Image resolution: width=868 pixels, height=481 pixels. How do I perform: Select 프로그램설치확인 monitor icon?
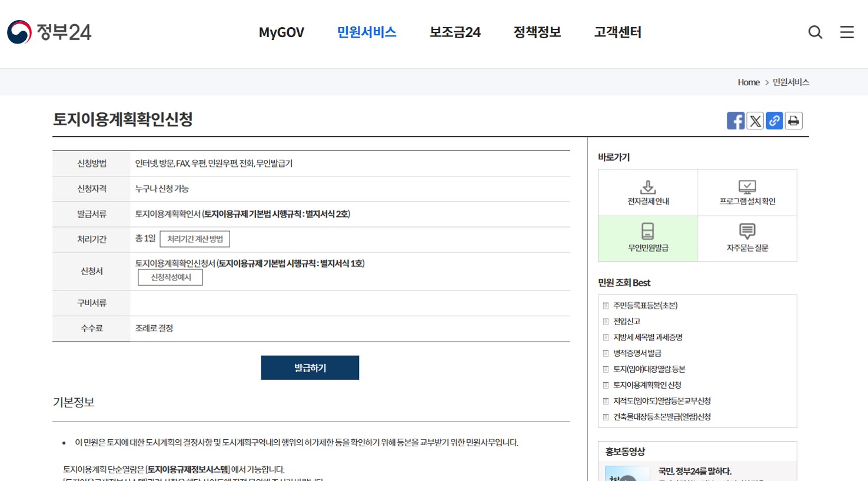747,191
